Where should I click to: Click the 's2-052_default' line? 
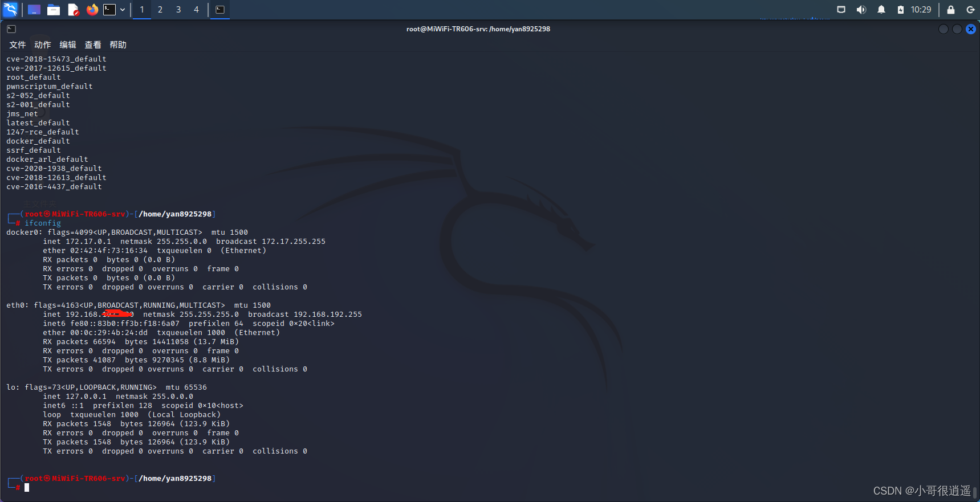[38, 96]
